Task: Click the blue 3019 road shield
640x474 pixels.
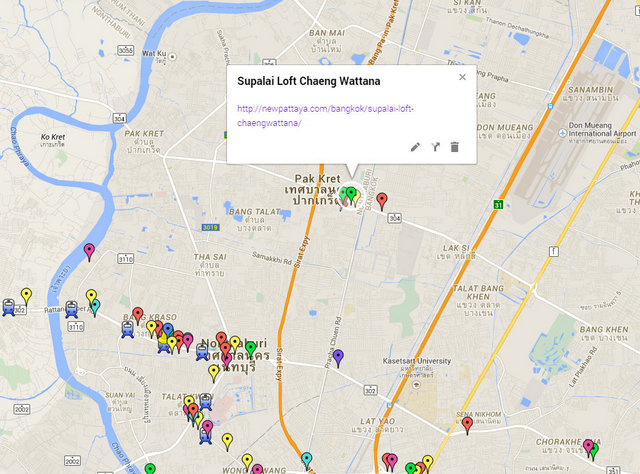Action: (x=210, y=227)
